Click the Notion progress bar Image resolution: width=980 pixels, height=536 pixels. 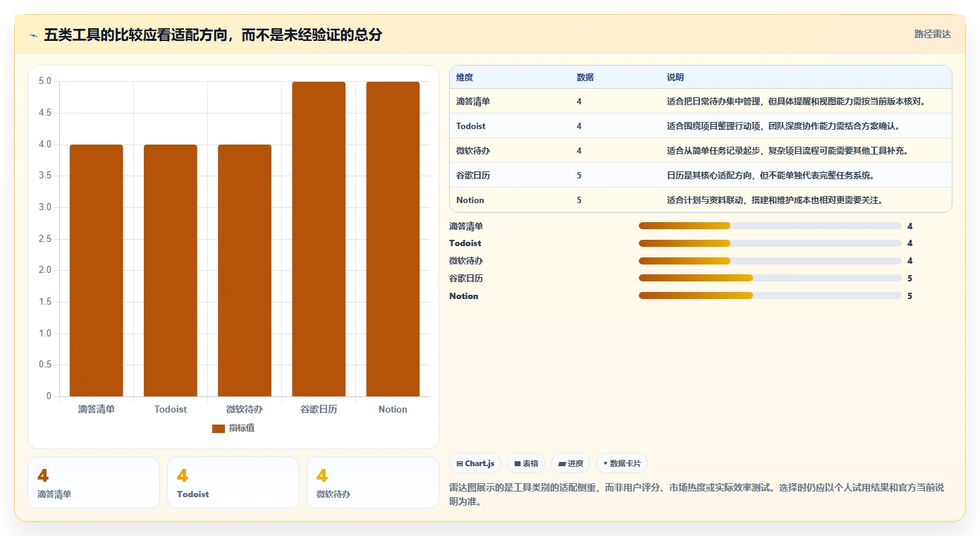(x=770, y=296)
